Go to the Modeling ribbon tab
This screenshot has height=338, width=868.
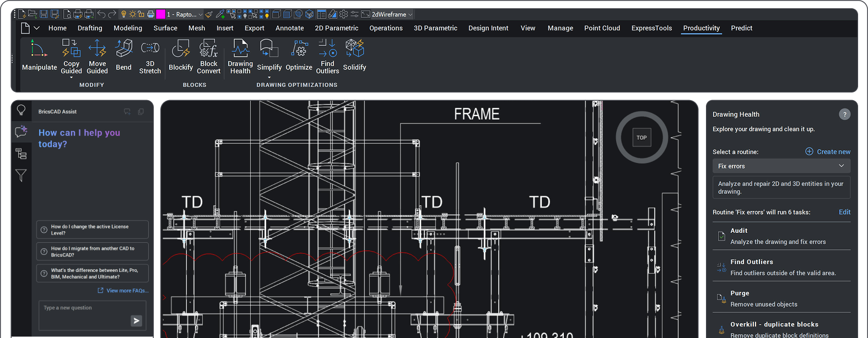tap(128, 28)
